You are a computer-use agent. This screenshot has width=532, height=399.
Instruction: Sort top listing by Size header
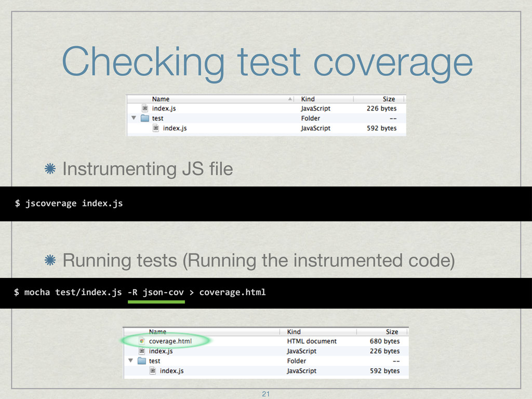point(389,99)
